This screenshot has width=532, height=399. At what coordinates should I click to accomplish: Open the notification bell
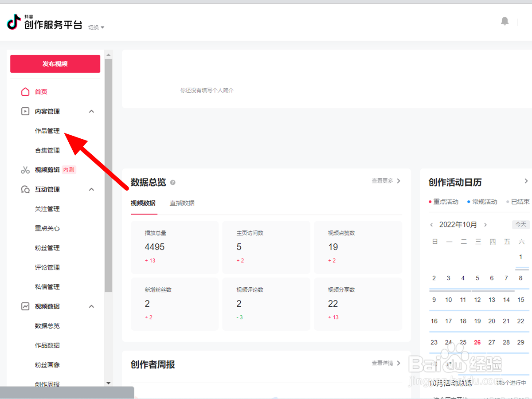(505, 21)
